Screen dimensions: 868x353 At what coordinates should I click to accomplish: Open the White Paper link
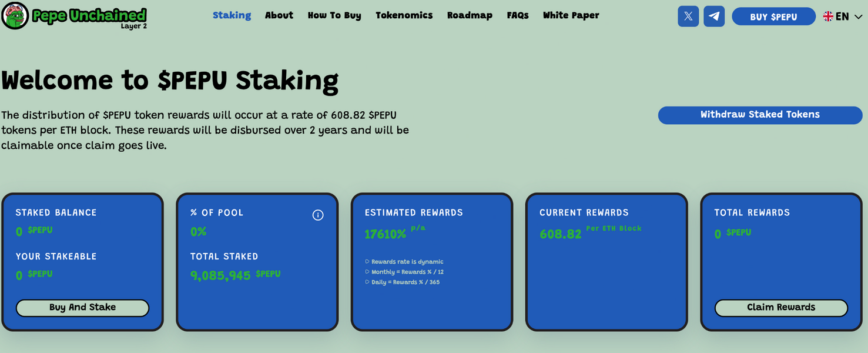[571, 15]
